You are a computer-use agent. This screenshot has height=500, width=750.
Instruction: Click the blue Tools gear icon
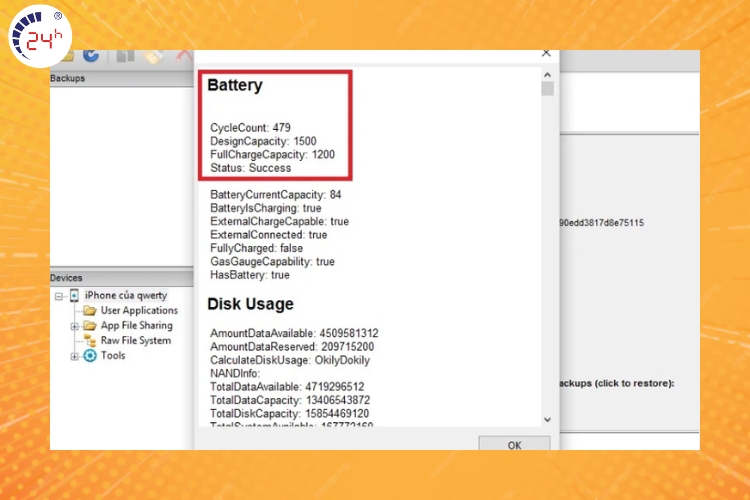pos(91,356)
